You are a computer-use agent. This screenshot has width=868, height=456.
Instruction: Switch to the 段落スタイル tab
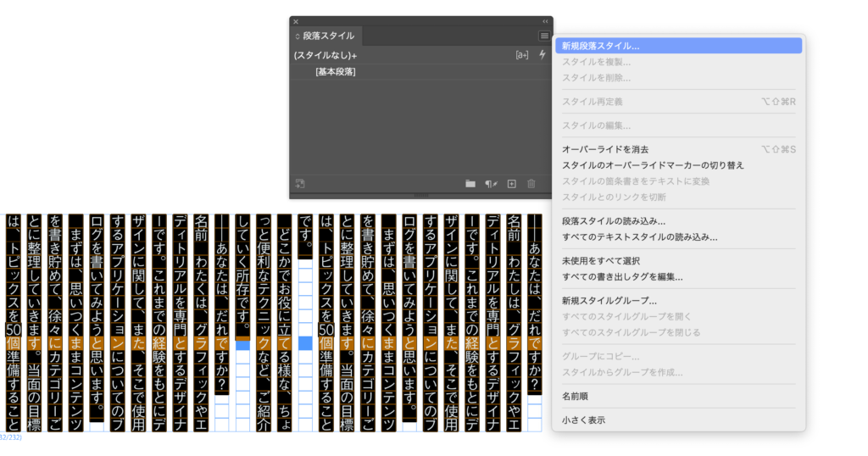(328, 36)
